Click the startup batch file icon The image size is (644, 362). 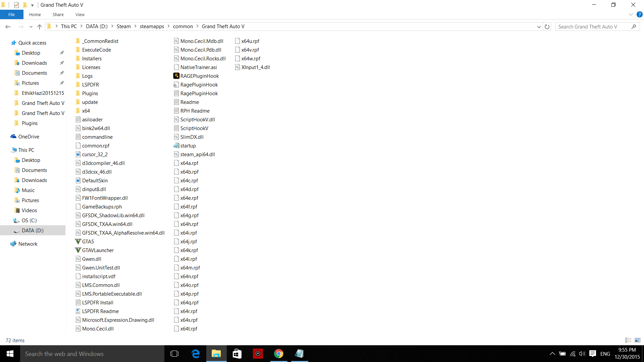coord(176,145)
